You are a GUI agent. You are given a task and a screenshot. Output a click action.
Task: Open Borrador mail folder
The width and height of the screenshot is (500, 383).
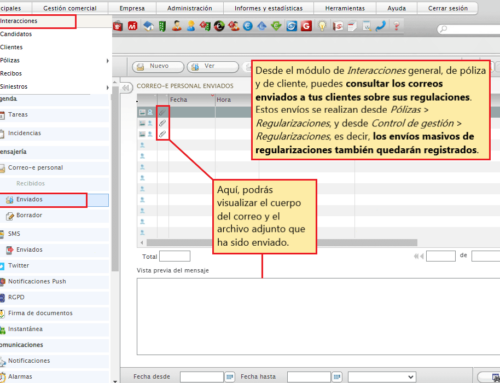point(29,215)
